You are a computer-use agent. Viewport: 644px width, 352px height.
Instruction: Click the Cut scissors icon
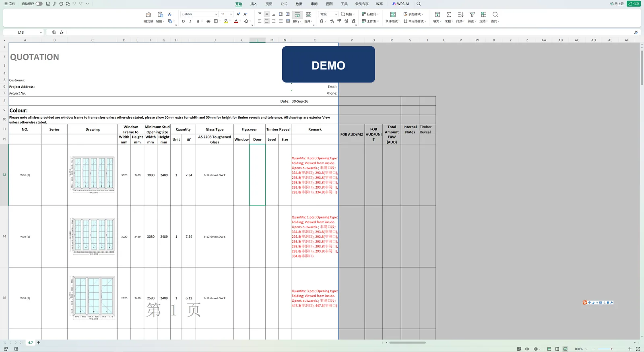[x=169, y=14]
